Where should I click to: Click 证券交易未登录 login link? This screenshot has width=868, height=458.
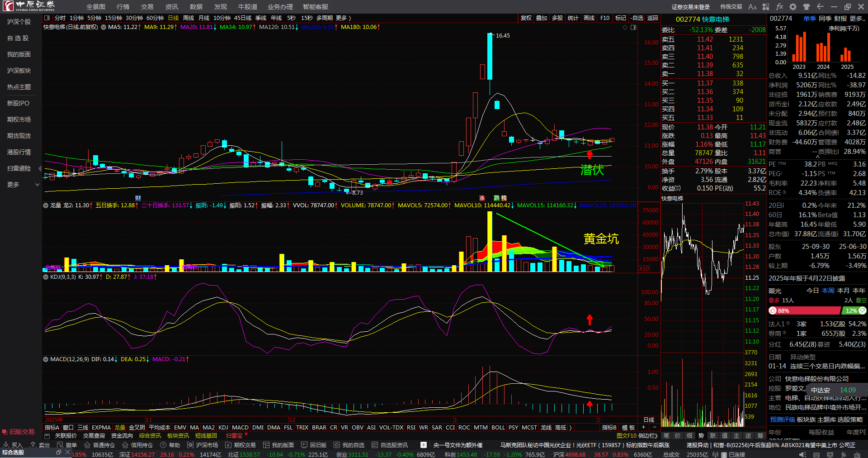tap(691, 7)
